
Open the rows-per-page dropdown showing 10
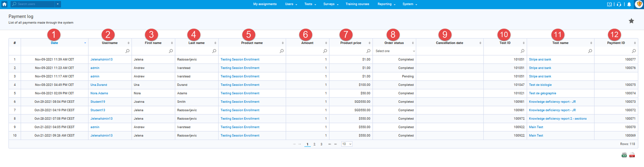(x=347, y=144)
